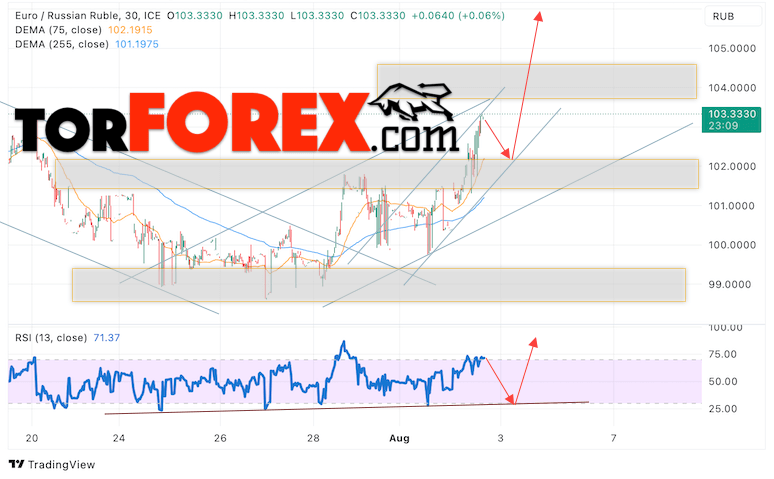774x479 pixels.
Task: Click the RSI scale value 25.00
Action: tap(723, 408)
